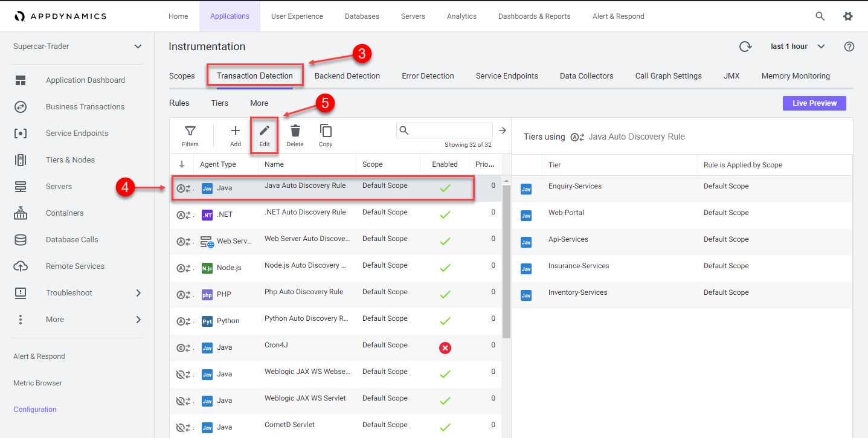Toggle enabled checkmark for CometD Servlet
The height and width of the screenshot is (438, 868).
[445, 427]
